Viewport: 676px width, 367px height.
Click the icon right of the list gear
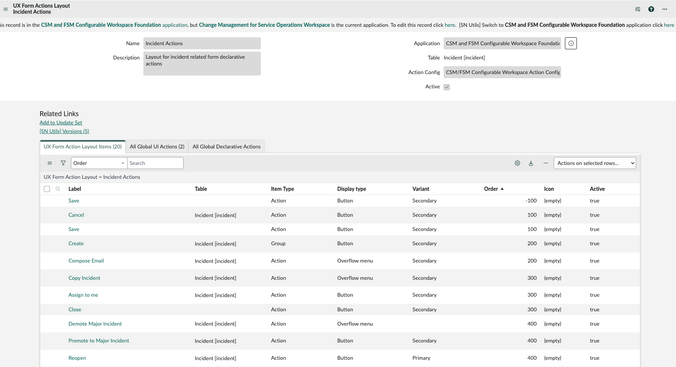coord(531,163)
